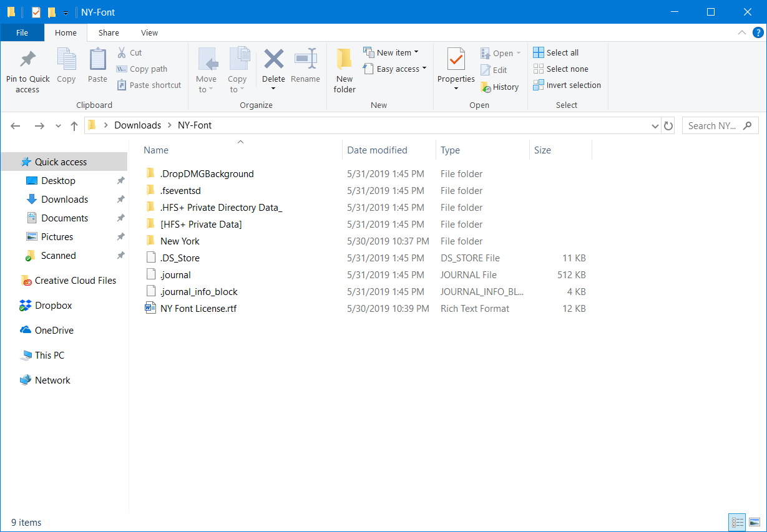Click the Search NY-Font box
This screenshot has height=532, width=767.
point(720,125)
